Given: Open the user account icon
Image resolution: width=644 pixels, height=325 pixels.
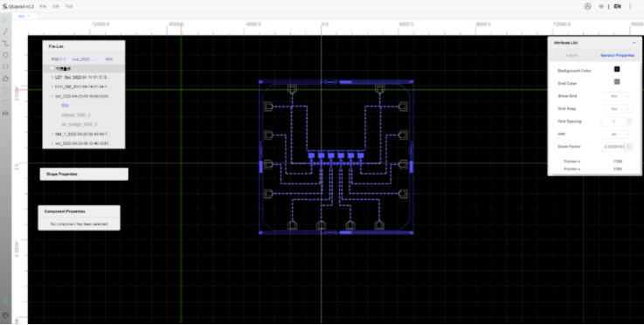Looking at the screenshot, I should [x=587, y=7].
